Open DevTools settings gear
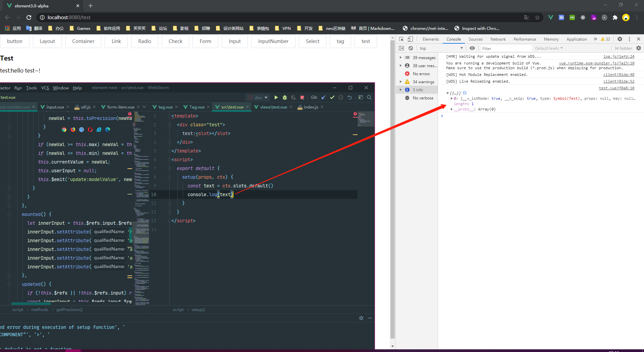 pos(620,39)
